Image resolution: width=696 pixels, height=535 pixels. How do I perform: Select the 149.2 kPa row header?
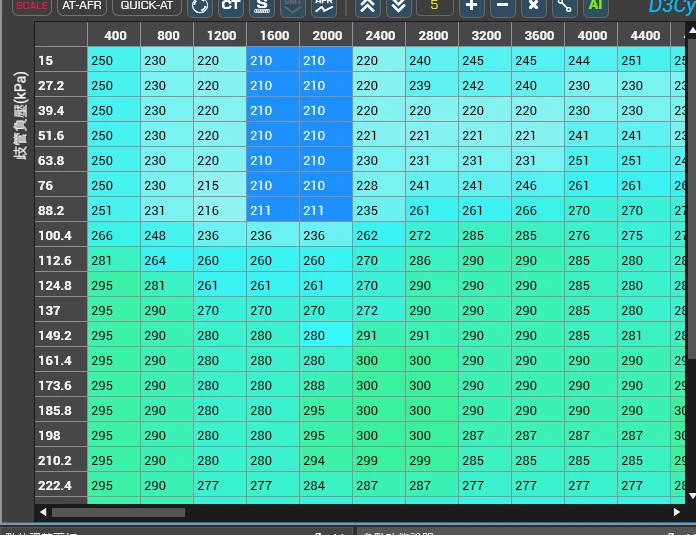click(61, 335)
